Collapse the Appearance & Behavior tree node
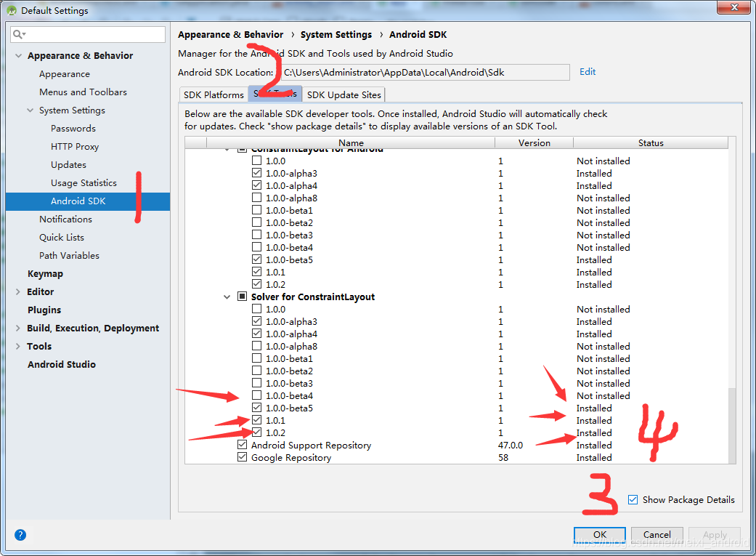The width and height of the screenshot is (756, 556). (x=18, y=55)
